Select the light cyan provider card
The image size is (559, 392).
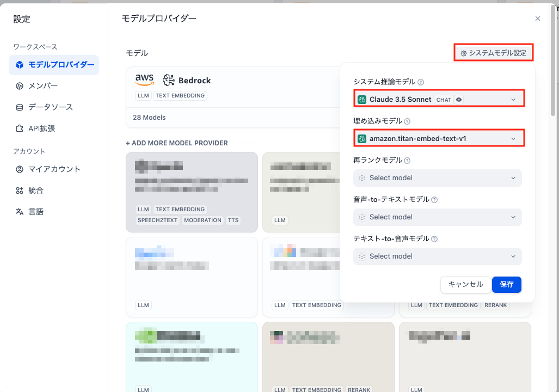pyautogui.click(x=192, y=357)
